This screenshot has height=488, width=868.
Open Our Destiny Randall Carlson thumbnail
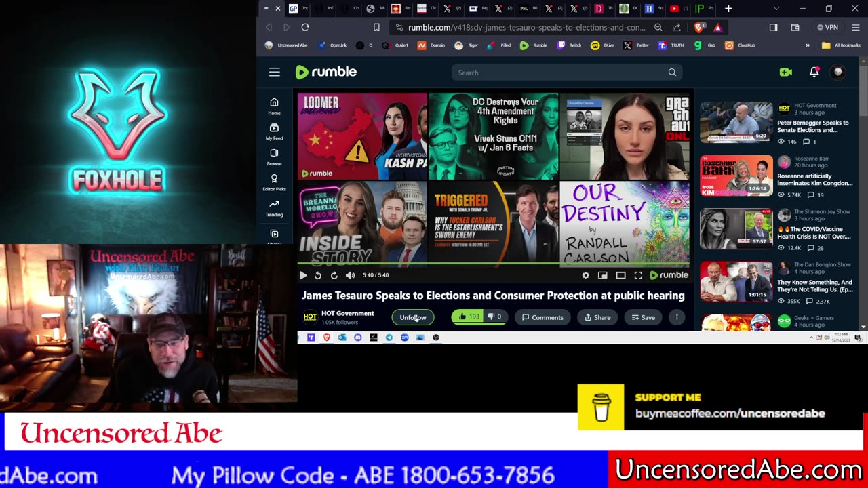click(625, 222)
